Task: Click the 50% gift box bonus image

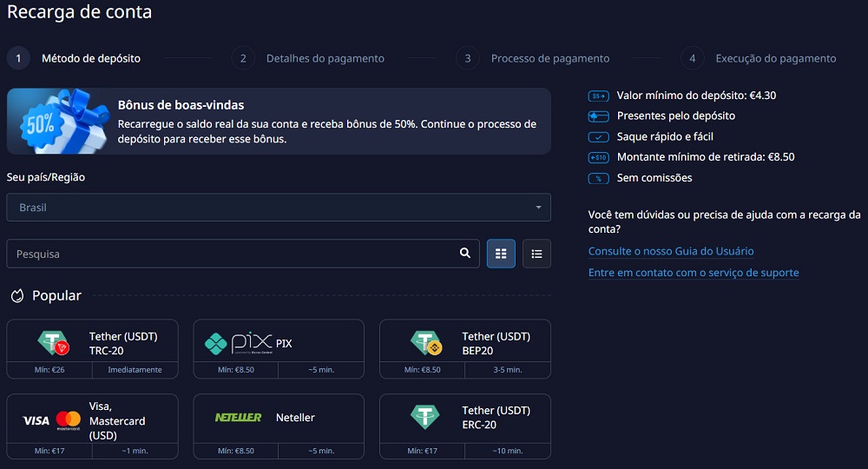Action: click(x=63, y=122)
